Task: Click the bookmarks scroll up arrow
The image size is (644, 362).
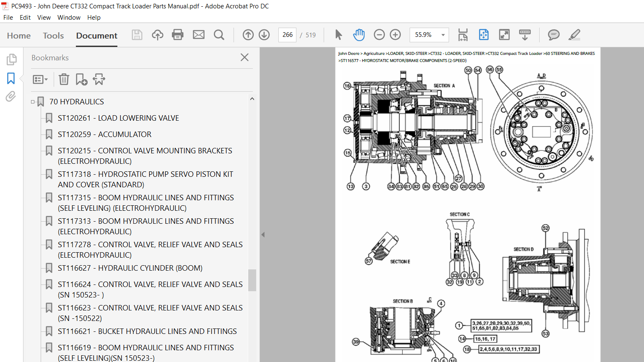Action: [252, 99]
